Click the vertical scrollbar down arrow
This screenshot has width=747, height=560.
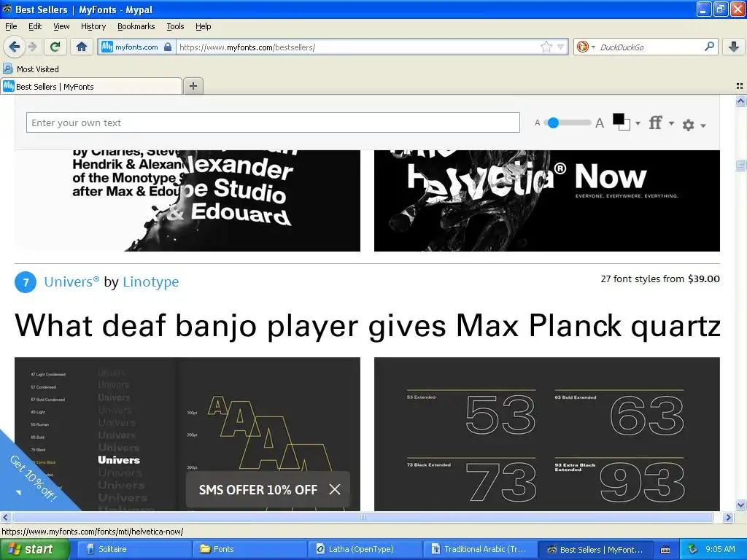point(740,505)
